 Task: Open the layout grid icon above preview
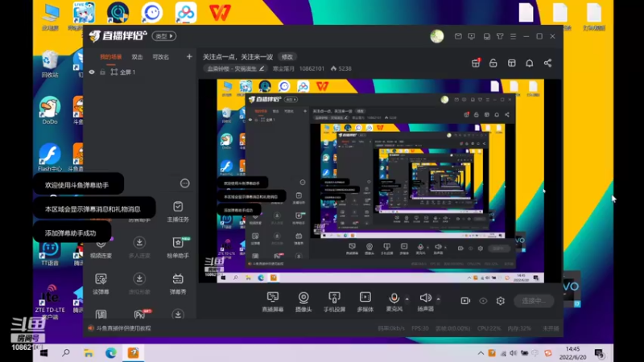coord(511,63)
